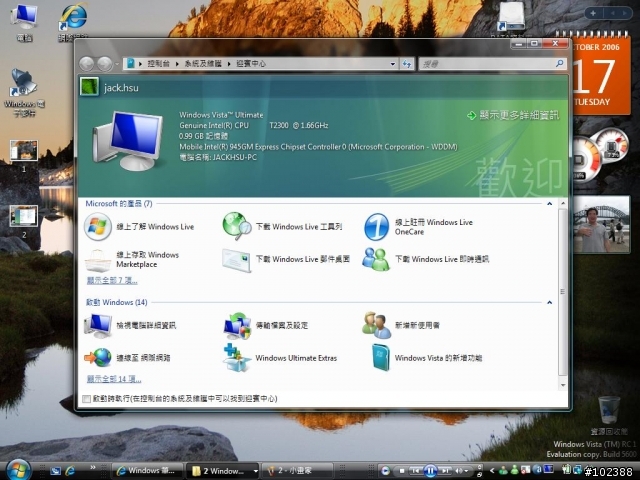Viewport: 640px width, 480px height.
Task: Select 下載 Windows Live 即時通訊 icon
Action: [x=376, y=260]
